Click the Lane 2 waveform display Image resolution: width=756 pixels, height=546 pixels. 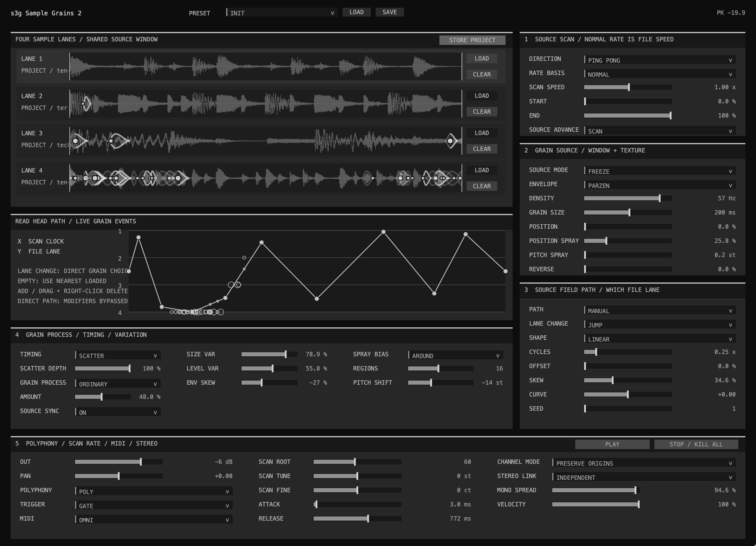(x=266, y=104)
